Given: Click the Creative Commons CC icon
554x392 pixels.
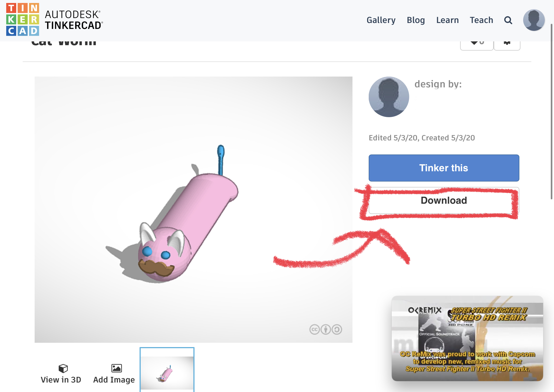Looking at the screenshot, I should coord(315,330).
